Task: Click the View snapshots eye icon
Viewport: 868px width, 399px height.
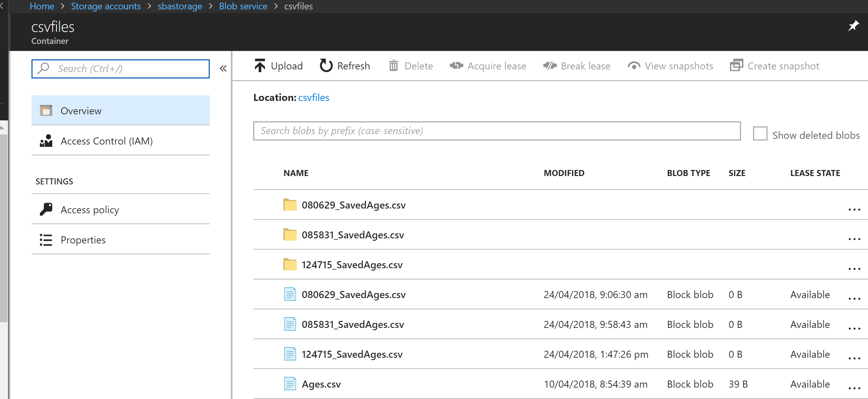Action: (x=634, y=66)
